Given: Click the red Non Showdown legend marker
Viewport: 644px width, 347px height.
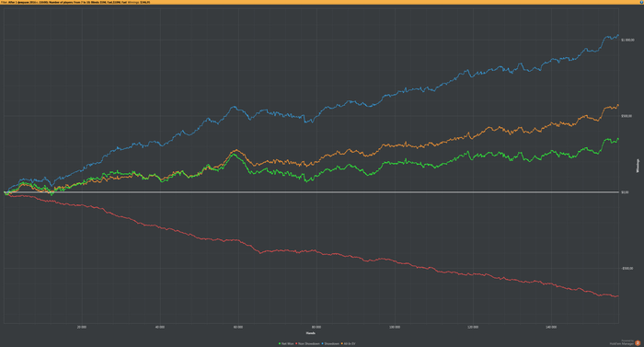Looking at the screenshot, I should pos(296,343).
